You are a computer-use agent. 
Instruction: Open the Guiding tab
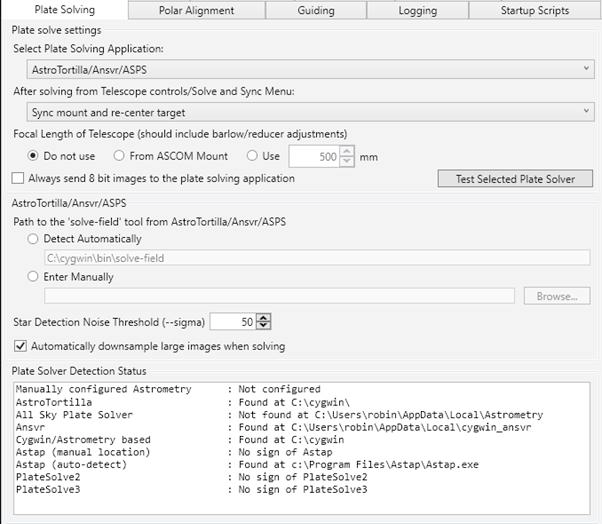(316, 10)
